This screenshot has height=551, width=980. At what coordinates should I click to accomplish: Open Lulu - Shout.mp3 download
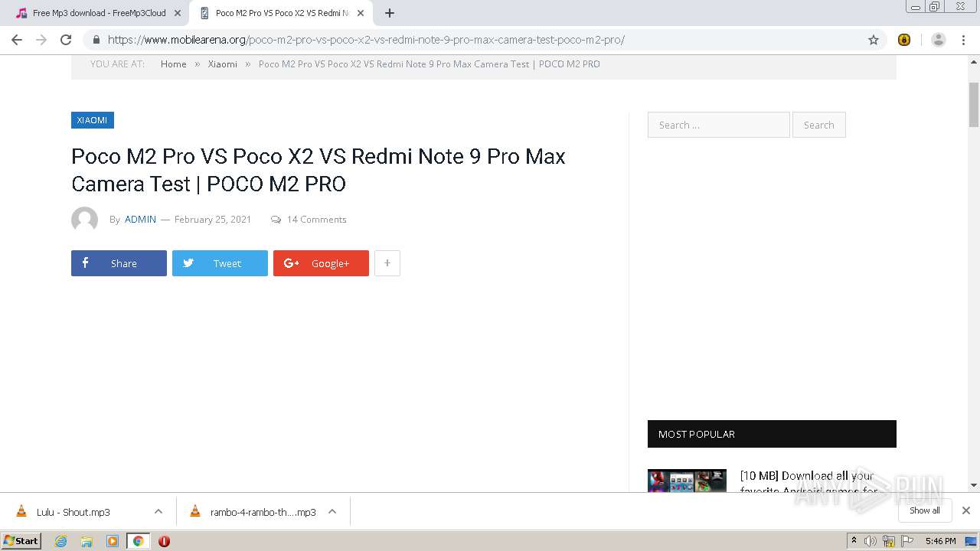click(x=73, y=512)
